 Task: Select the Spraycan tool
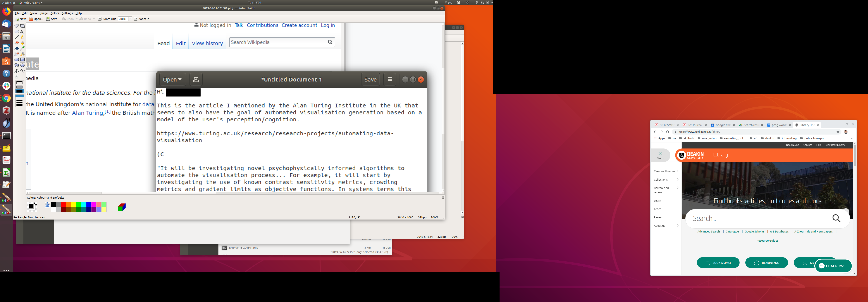pos(23,54)
